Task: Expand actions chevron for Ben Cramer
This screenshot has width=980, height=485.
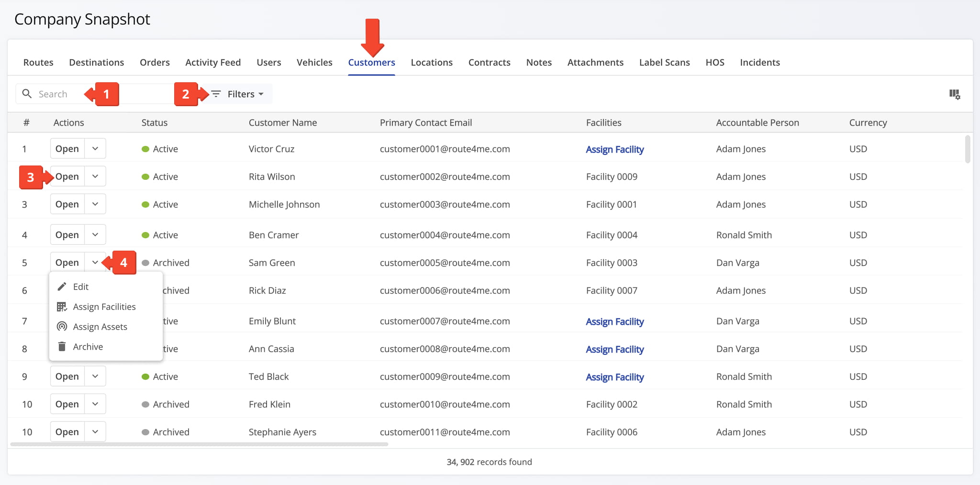Action: [x=95, y=235]
